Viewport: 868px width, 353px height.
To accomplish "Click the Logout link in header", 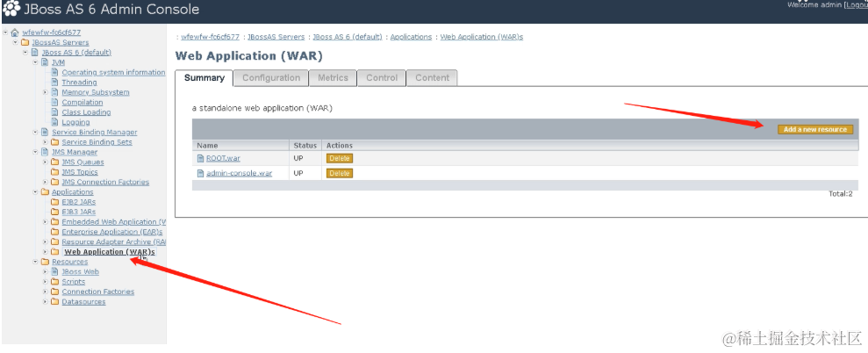I will pyautogui.click(x=856, y=5).
